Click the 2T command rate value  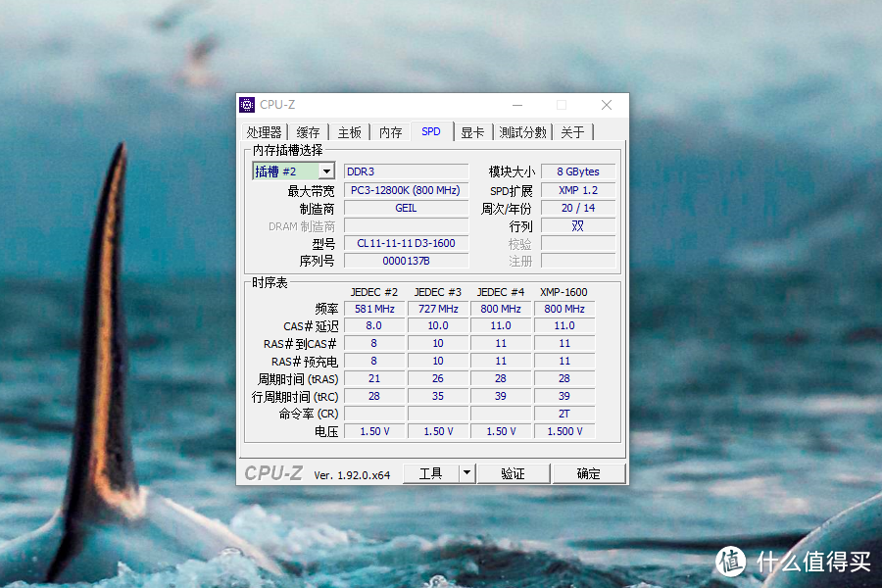coord(564,414)
